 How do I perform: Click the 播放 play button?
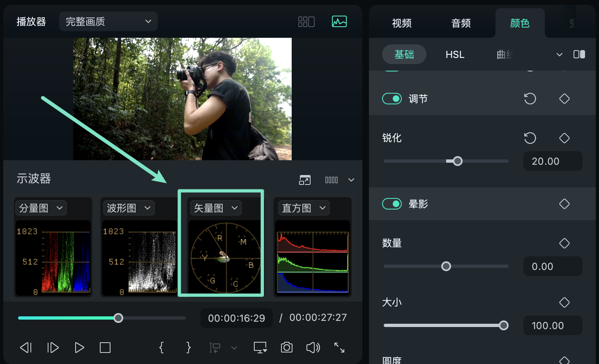(x=79, y=348)
